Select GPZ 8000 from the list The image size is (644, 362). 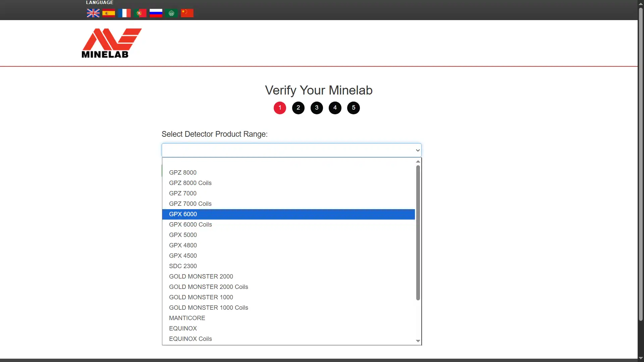point(288,173)
